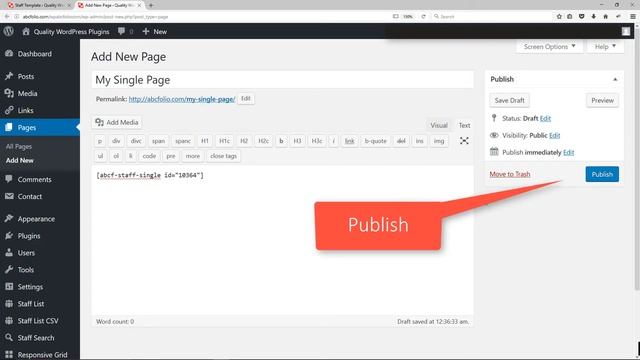Click the WordPress logo in admin bar
Screen dimensions: 640x360
9,31
